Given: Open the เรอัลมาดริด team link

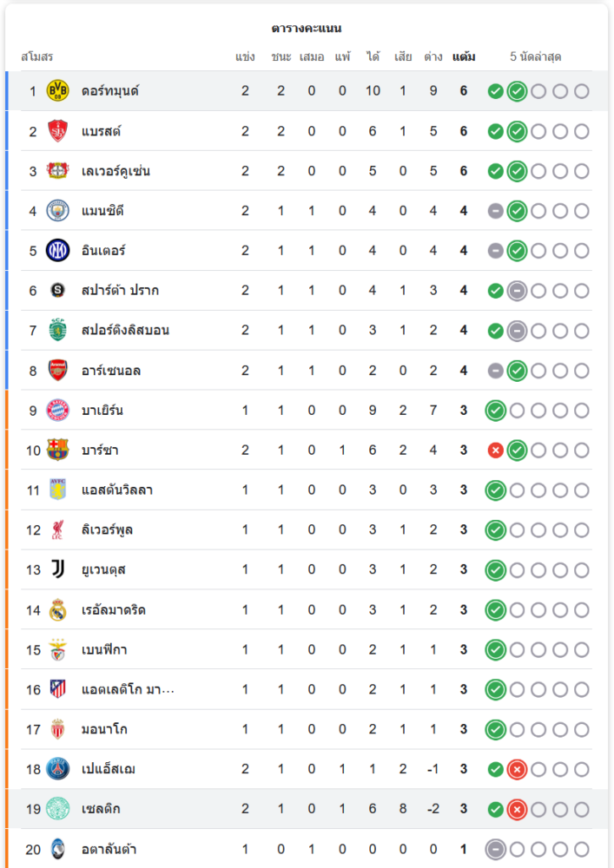Looking at the screenshot, I should (113, 610).
